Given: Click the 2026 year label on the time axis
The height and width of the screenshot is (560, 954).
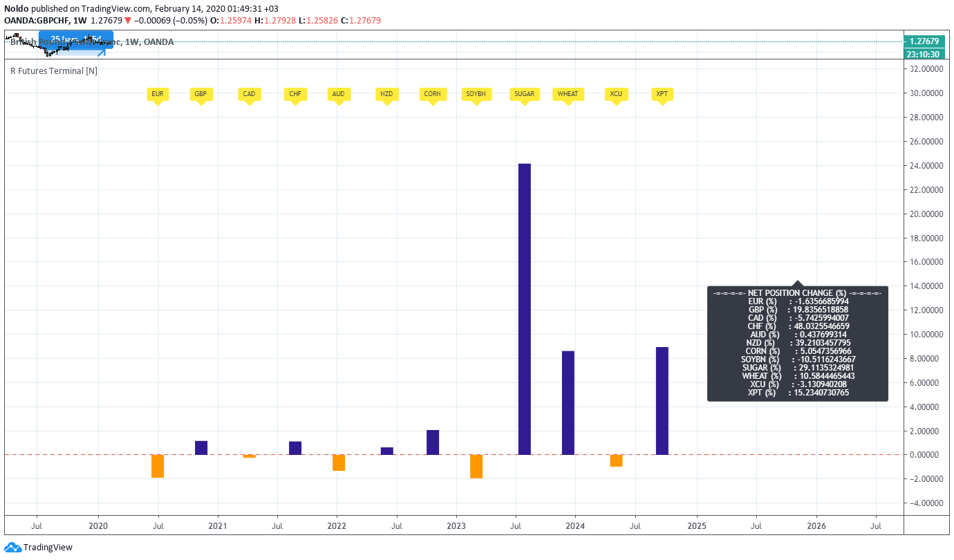Looking at the screenshot, I should (x=816, y=526).
